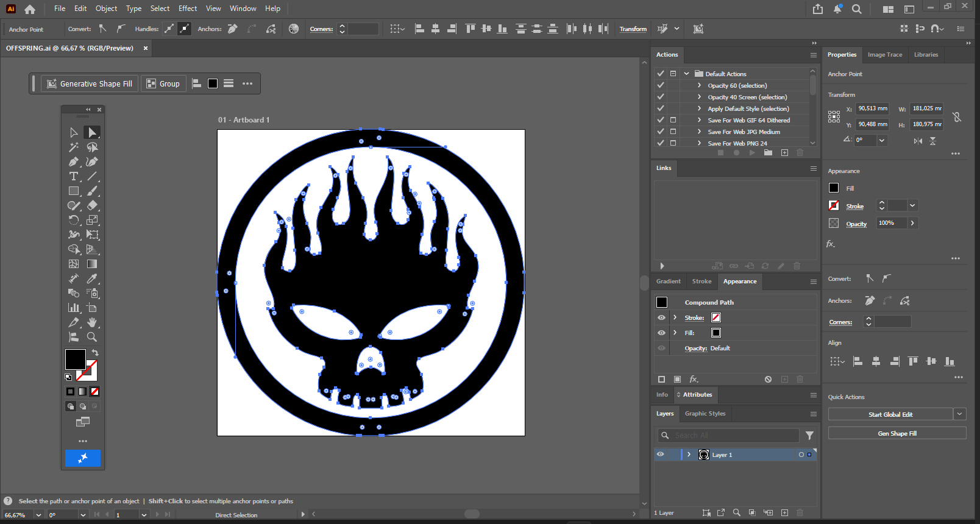Expand the Opacity 60 (selection) action

coord(699,85)
